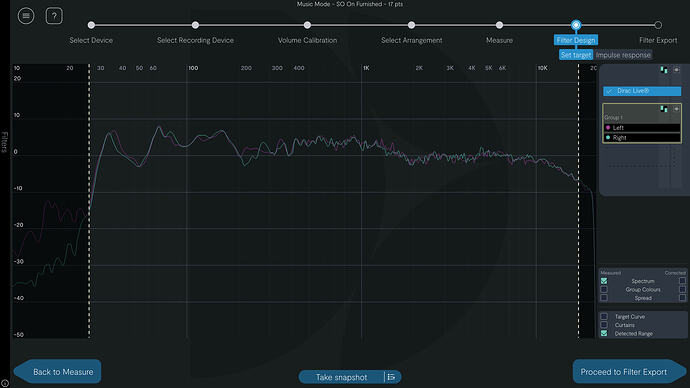Click the Group 1 levels meter icon
This screenshot has height=388, width=690.
point(664,108)
